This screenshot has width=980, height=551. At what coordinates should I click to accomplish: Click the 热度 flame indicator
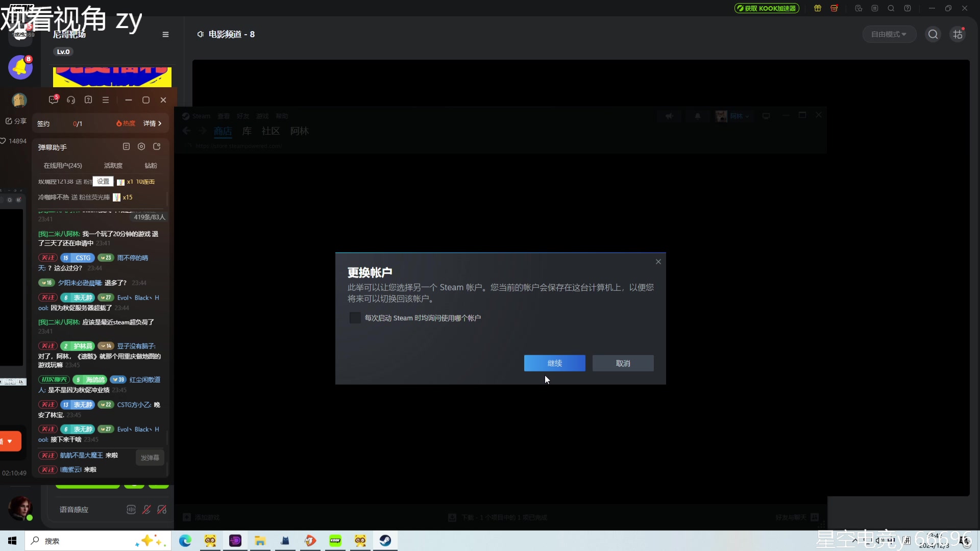(126, 123)
